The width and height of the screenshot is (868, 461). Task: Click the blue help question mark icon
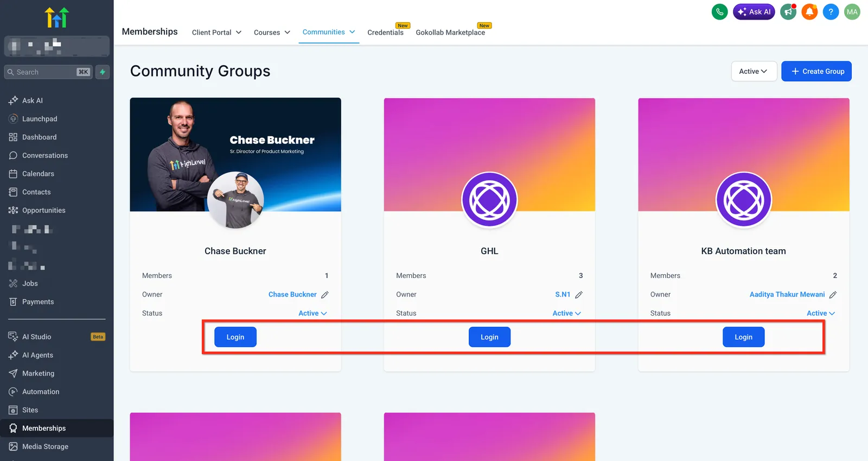[x=831, y=12]
